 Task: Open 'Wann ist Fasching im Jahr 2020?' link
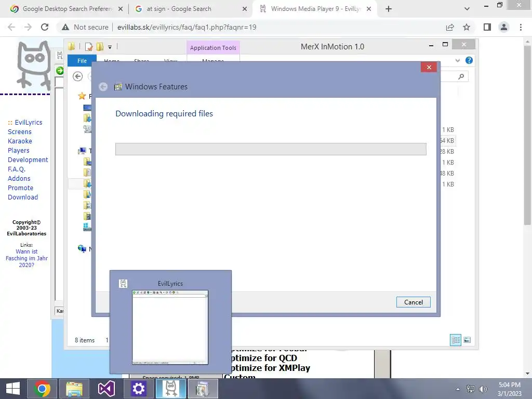26,258
